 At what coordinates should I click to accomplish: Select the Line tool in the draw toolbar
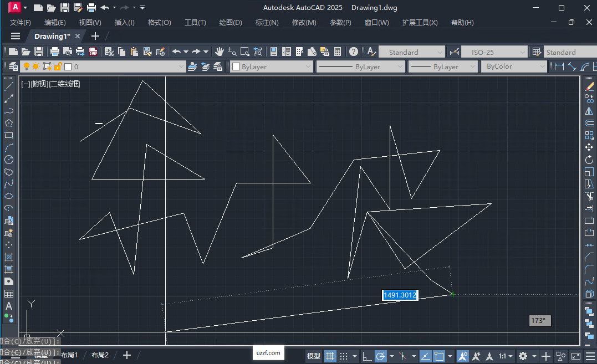(9, 86)
